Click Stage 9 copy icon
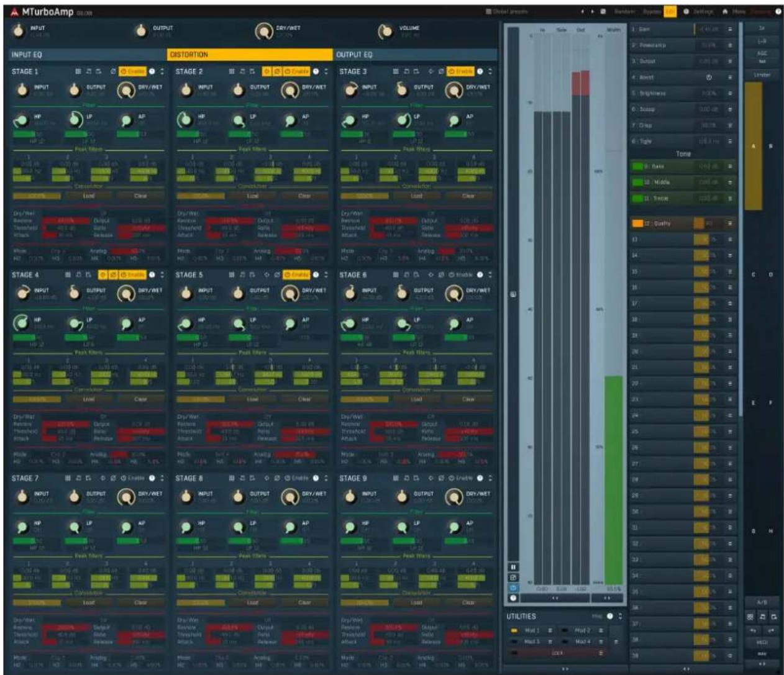This screenshot has height=675, width=784. (x=406, y=478)
